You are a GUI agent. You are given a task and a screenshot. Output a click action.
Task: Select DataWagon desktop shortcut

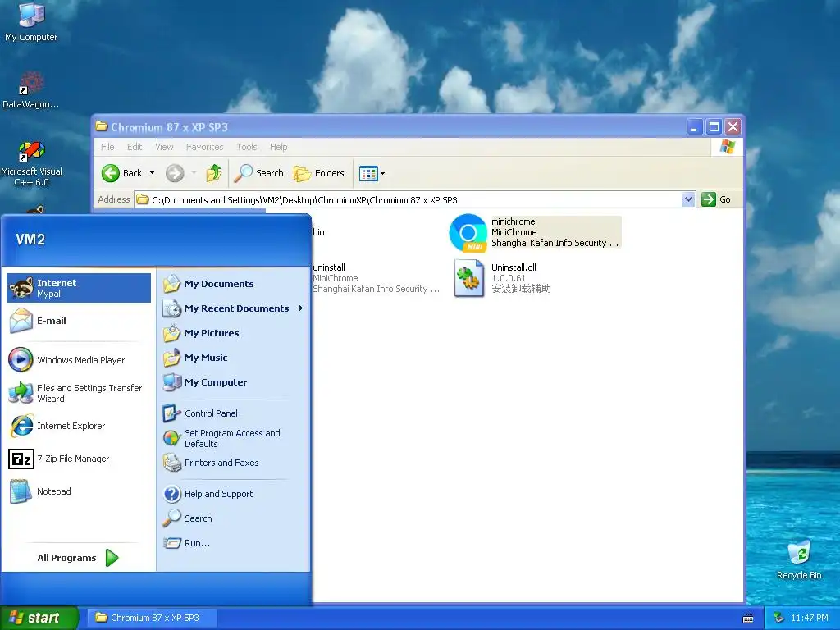(31, 90)
